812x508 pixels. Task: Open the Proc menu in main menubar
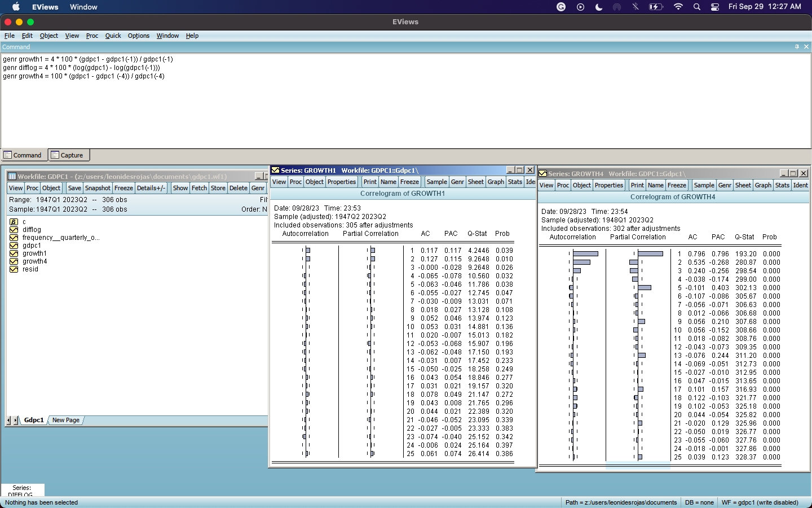coord(92,36)
